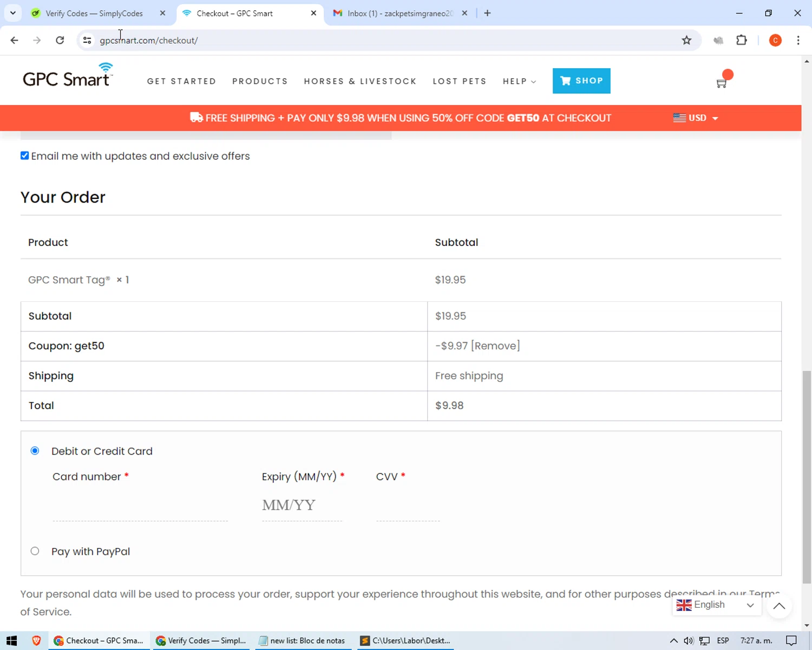Click the scroll-to-top arrow button
Viewport: 812px width, 650px height.
point(780,606)
